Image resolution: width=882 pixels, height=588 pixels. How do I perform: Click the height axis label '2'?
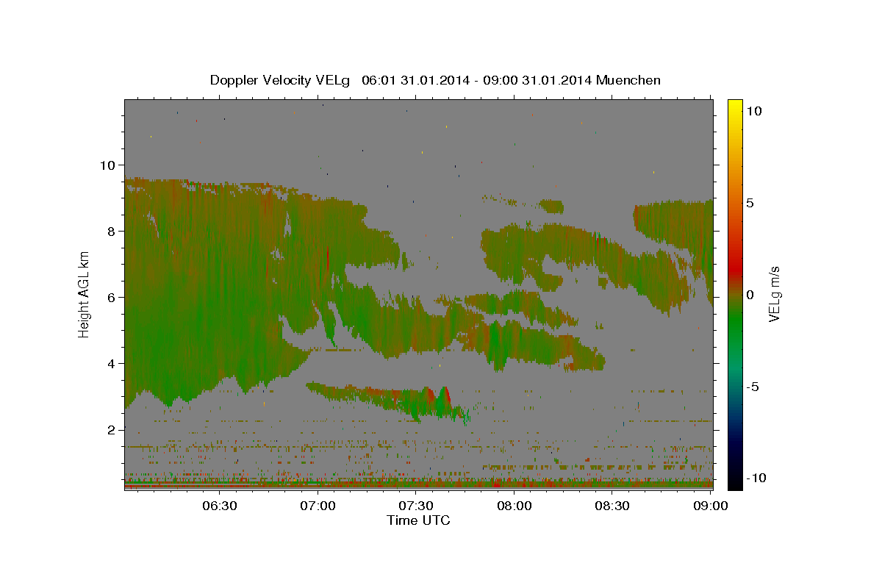pos(113,429)
